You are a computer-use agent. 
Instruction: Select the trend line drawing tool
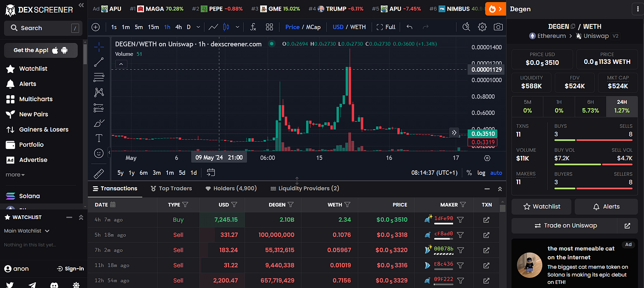[x=98, y=62]
